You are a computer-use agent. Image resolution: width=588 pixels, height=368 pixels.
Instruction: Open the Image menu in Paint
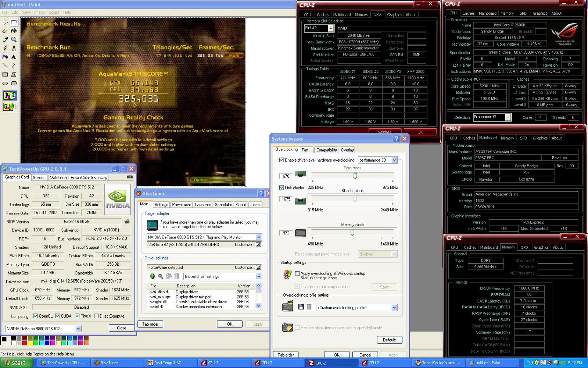[39, 12]
